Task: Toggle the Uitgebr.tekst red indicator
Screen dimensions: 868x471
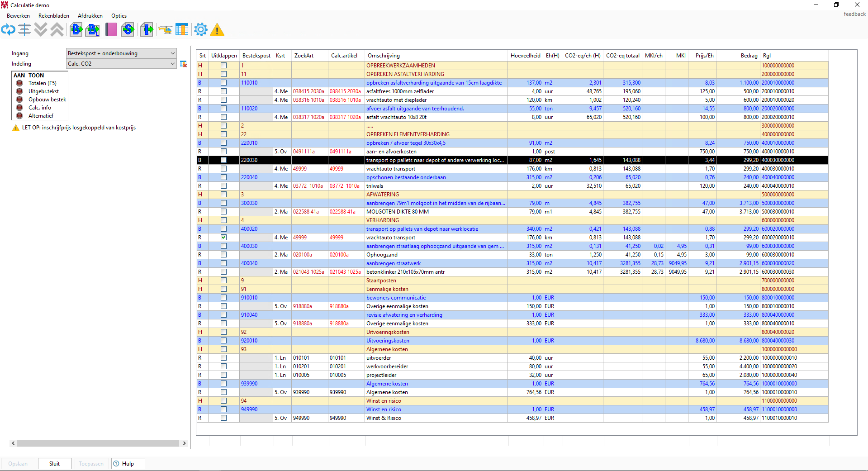Action: (x=19, y=91)
